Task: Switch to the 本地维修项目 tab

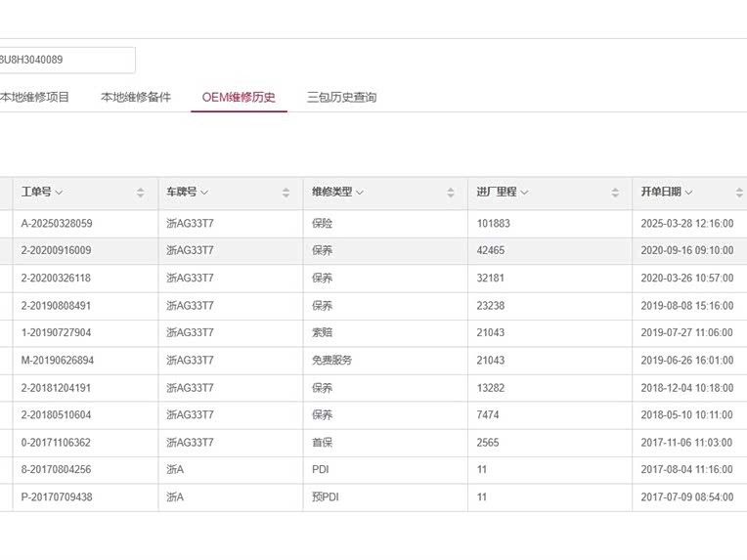Action: (34, 97)
